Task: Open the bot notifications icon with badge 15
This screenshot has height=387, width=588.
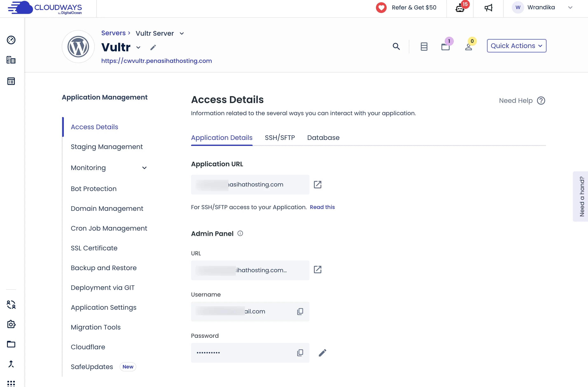Action: click(x=460, y=8)
